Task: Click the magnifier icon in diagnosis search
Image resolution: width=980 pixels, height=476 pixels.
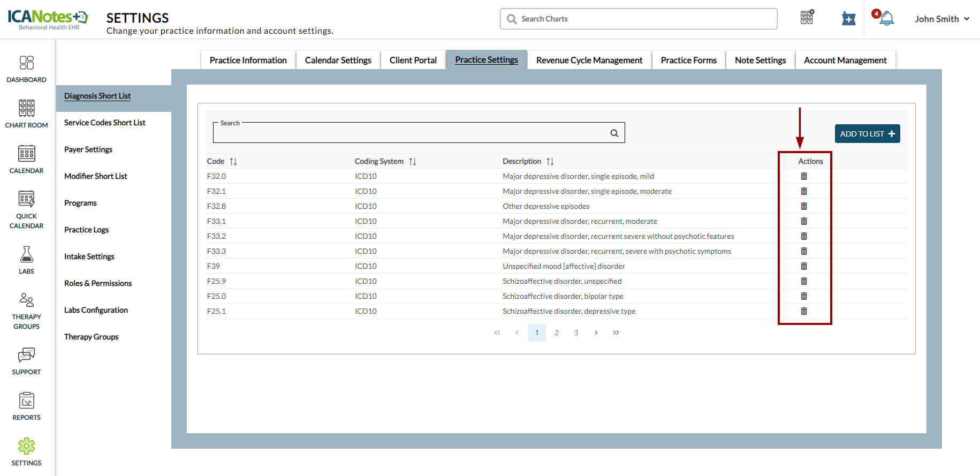Action: pyautogui.click(x=614, y=133)
